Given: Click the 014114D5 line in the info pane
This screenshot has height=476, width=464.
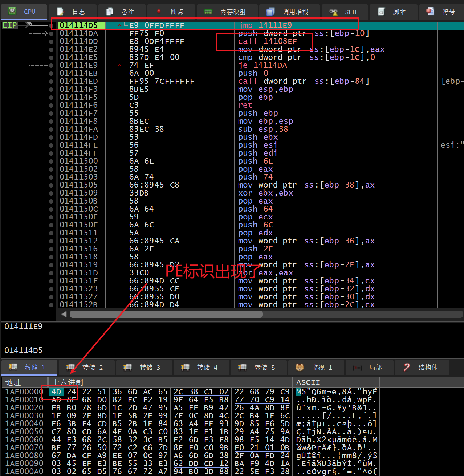Looking at the screenshot, I should click(24, 350).
